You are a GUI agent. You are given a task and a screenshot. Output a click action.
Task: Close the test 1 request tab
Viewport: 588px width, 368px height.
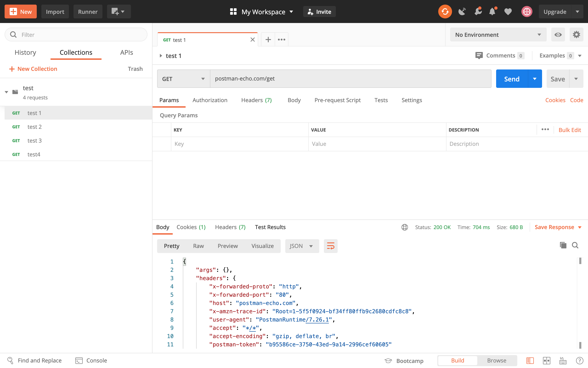[x=252, y=40]
